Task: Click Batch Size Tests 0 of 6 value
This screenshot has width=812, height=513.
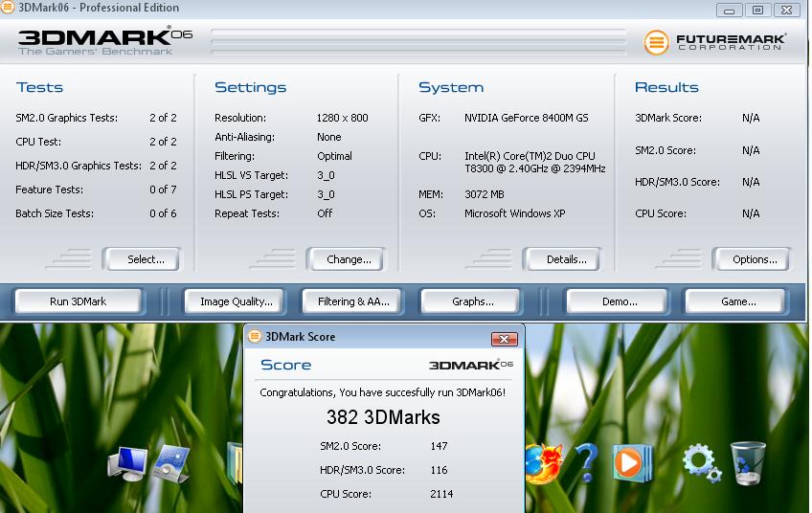Action: (163, 213)
